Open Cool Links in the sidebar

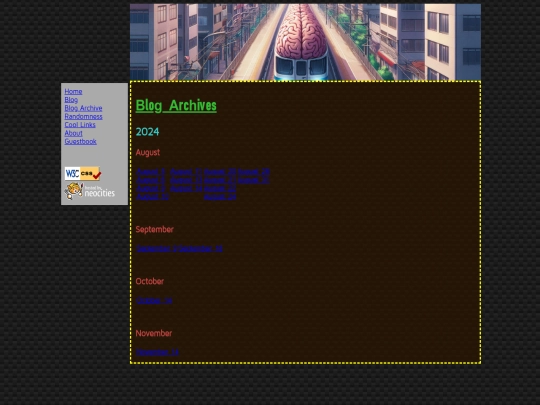pyautogui.click(x=80, y=125)
